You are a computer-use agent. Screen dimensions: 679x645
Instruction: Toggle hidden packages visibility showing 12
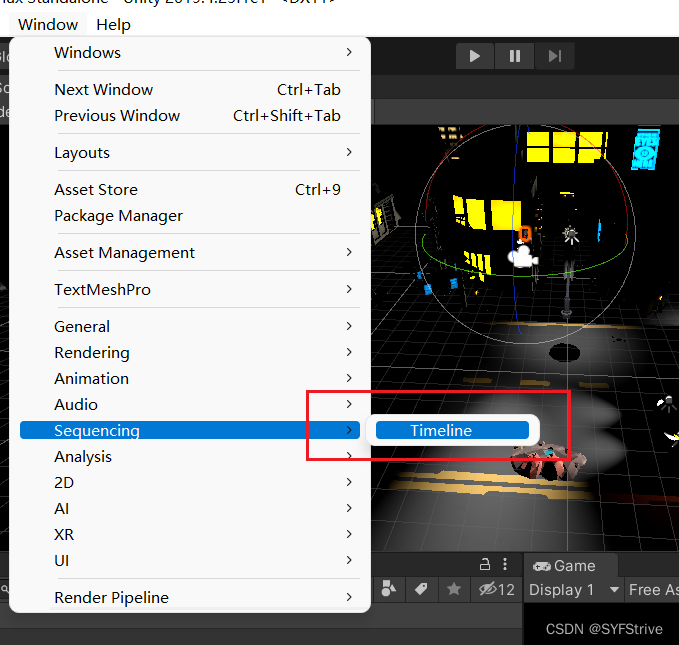tap(496, 589)
